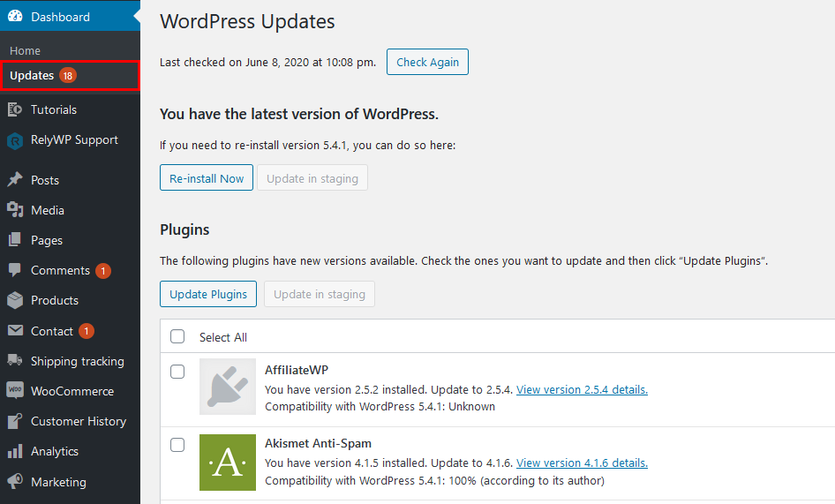The width and height of the screenshot is (835, 504).
Task: Open the Comments menu
Action: [x=70, y=270]
